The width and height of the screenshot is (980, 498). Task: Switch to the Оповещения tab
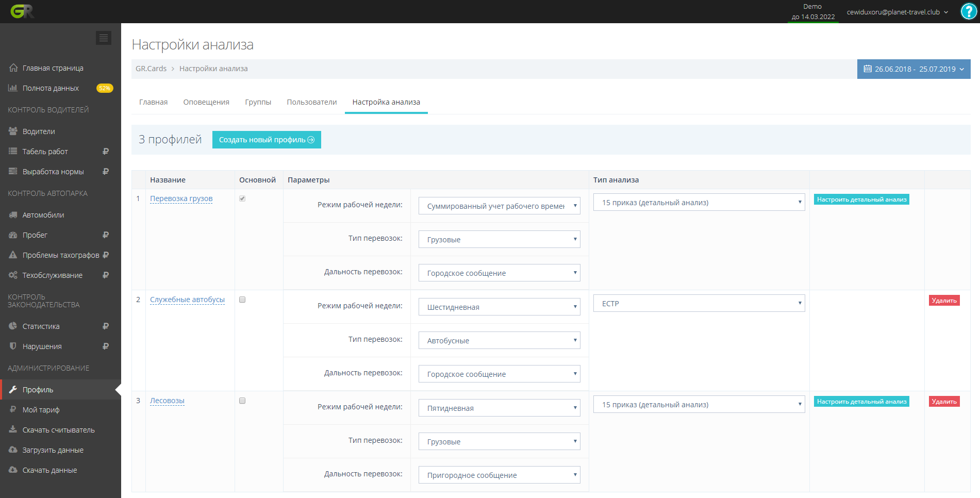206,102
